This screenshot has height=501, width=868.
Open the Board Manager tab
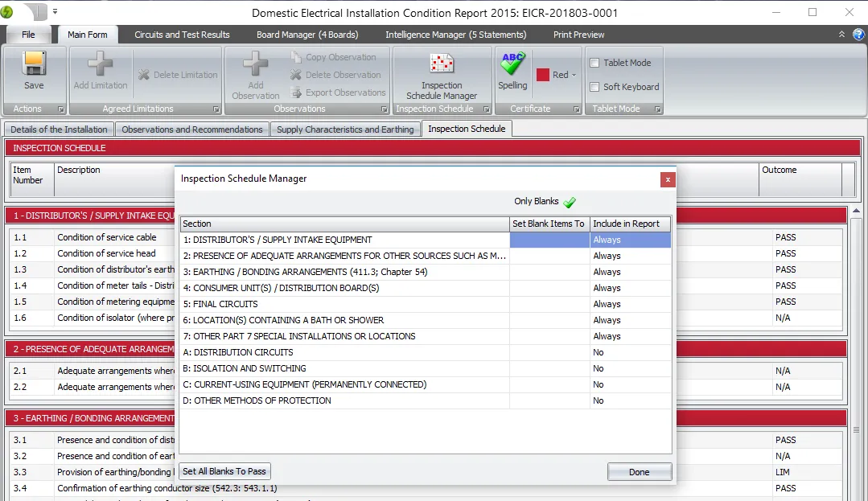307,35
